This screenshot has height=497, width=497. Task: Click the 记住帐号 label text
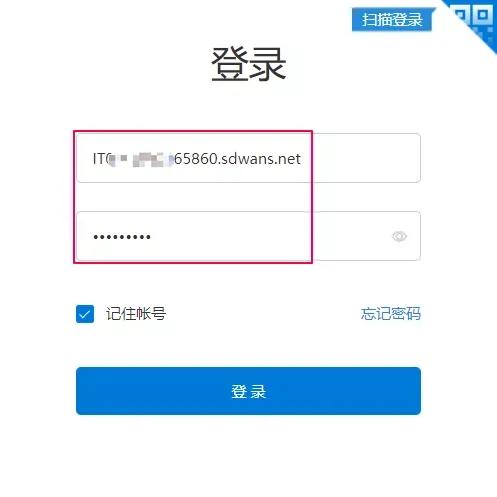click(x=136, y=314)
